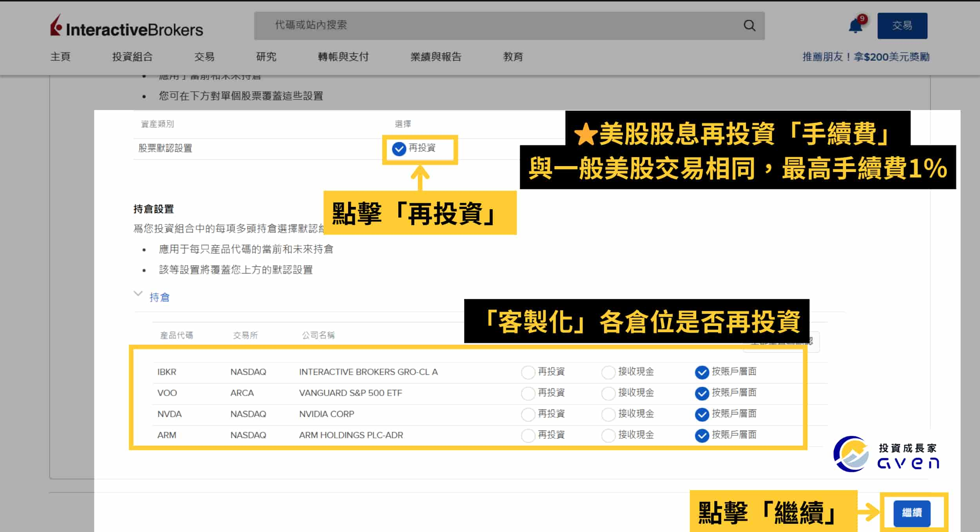Click the ARM ticker cell
The image size is (980, 532).
point(167,435)
